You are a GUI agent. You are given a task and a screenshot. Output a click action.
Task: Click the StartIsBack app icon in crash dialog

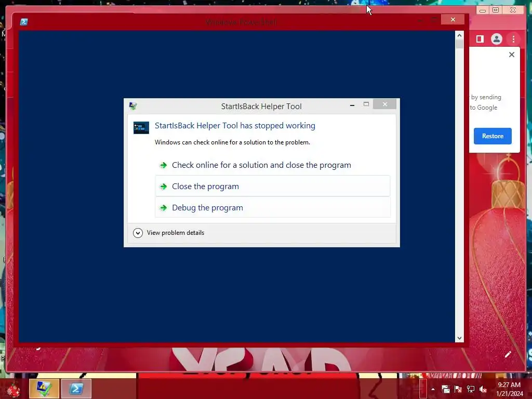[x=141, y=128]
